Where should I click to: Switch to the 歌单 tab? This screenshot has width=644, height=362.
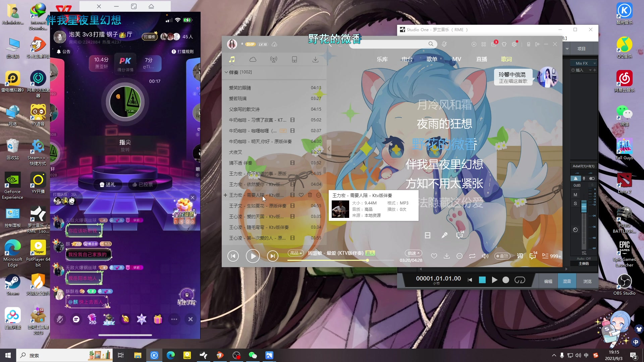click(x=432, y=59)
